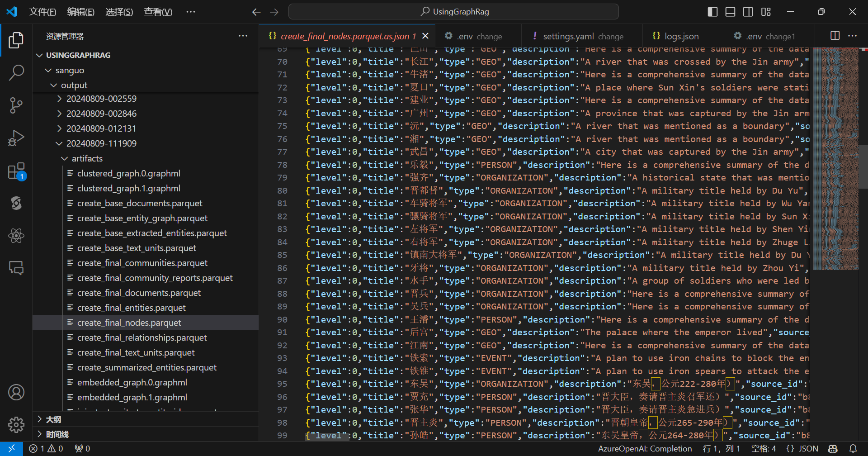The width and height of the screenshot is (868, 456).
Task: Go back in navigation history
Action: tap(256, 12)
